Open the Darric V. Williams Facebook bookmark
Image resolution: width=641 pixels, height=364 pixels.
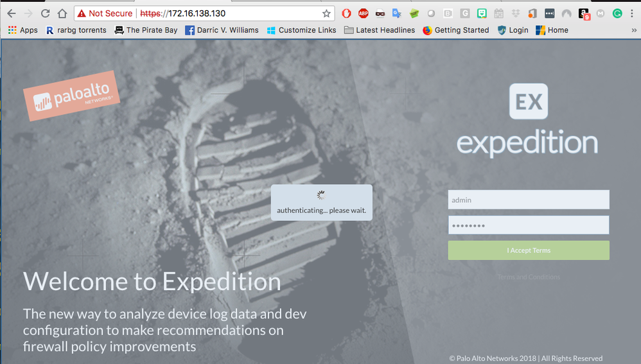[222, 30]
